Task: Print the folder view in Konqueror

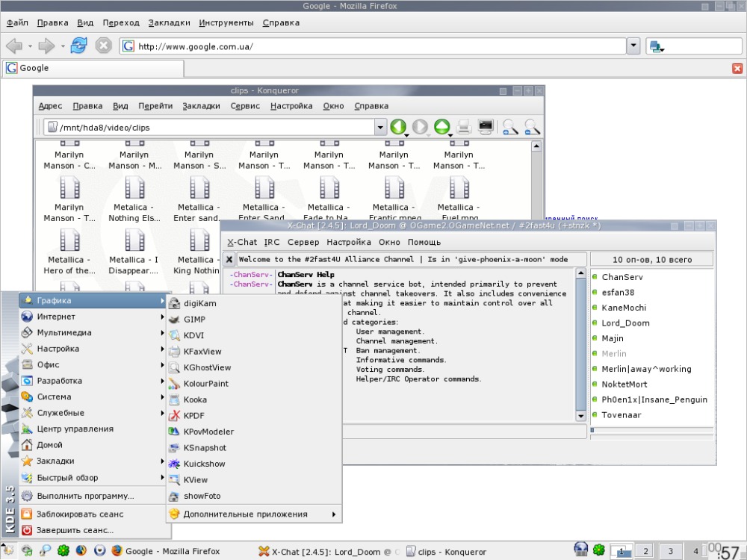Action: tap(464, 126)
